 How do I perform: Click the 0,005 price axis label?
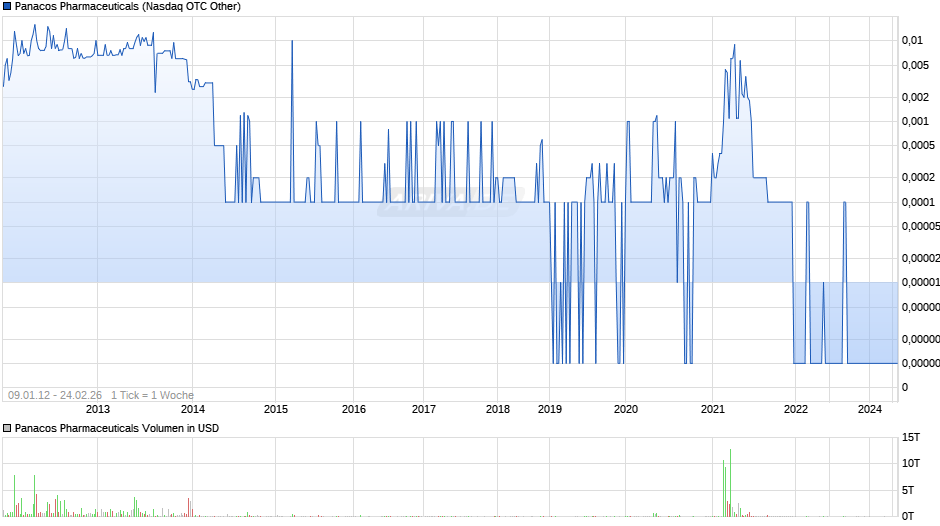pyautogui.click(x=915, y=65)
